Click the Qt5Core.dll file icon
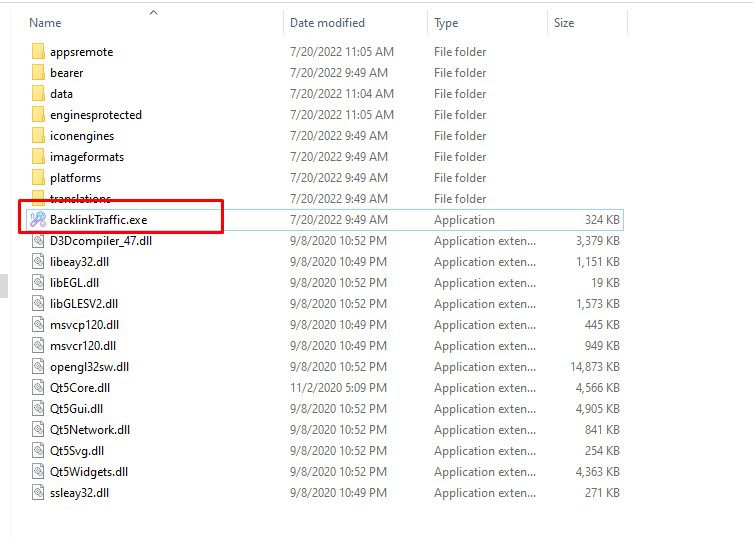753x538 pixels. click(x=38, y=388)
